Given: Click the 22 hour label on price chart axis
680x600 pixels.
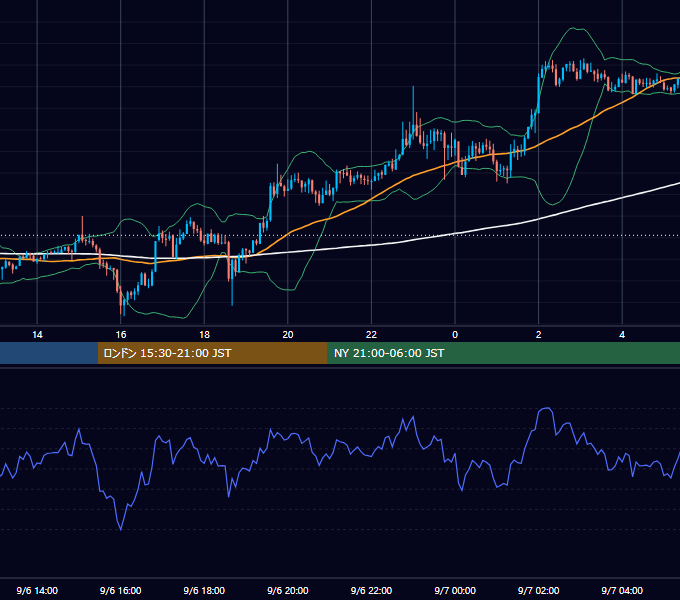Looking at the screenshot, I should tap(371, 335).
